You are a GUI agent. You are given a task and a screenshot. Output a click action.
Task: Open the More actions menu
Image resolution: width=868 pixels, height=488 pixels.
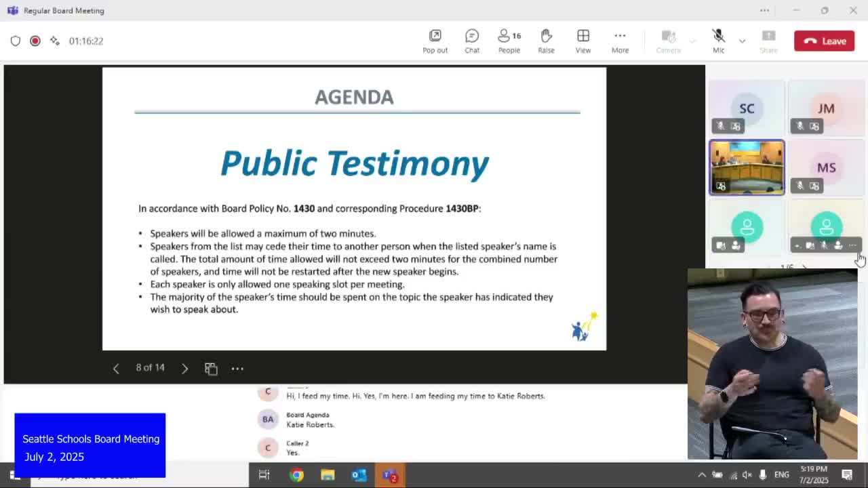tap(620, 41)
